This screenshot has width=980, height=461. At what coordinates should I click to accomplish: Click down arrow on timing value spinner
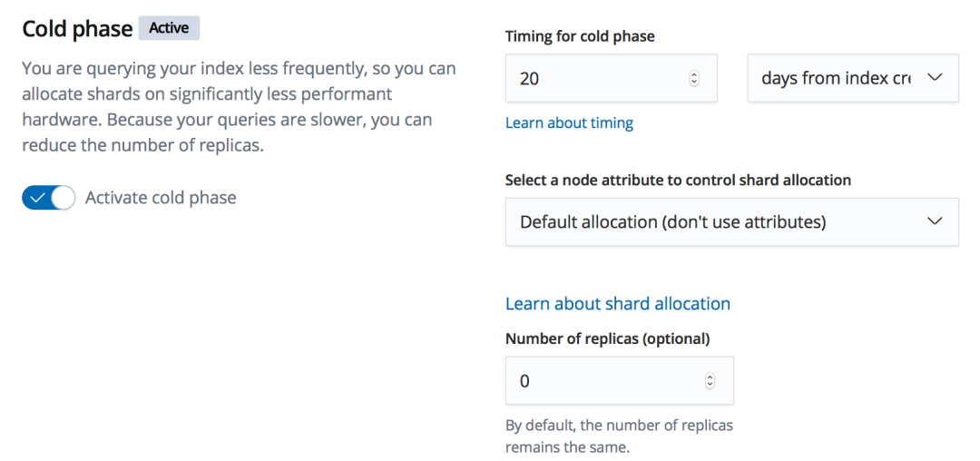coord(694,83)
